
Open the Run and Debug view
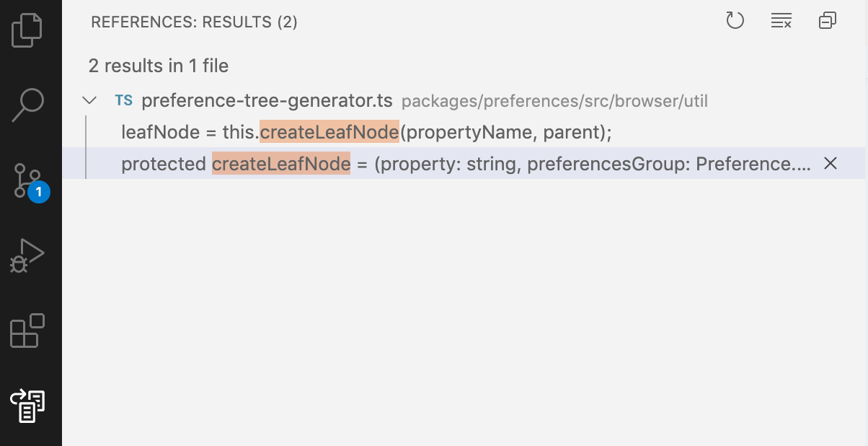coord(27,254)
